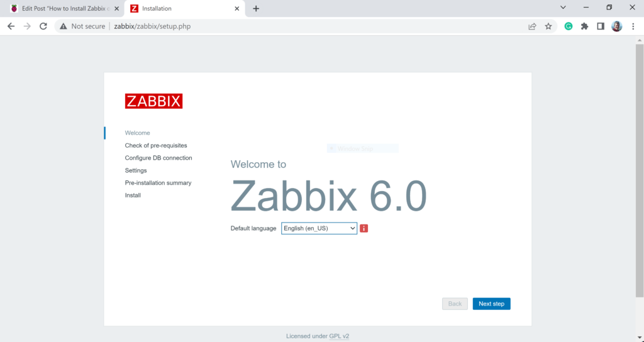Screen dimensions: 644x342
Task: Open the Chrome three-dot menu
Action: pos(633,26)
